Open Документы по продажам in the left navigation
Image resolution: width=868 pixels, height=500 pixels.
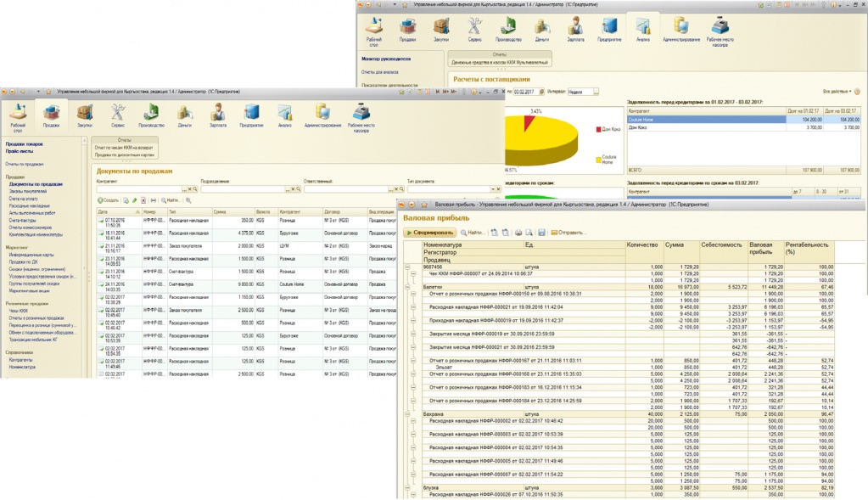coord(36,184)
